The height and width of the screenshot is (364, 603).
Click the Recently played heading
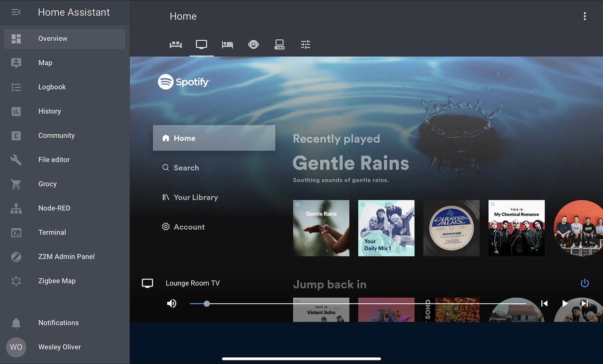(337, 139)
